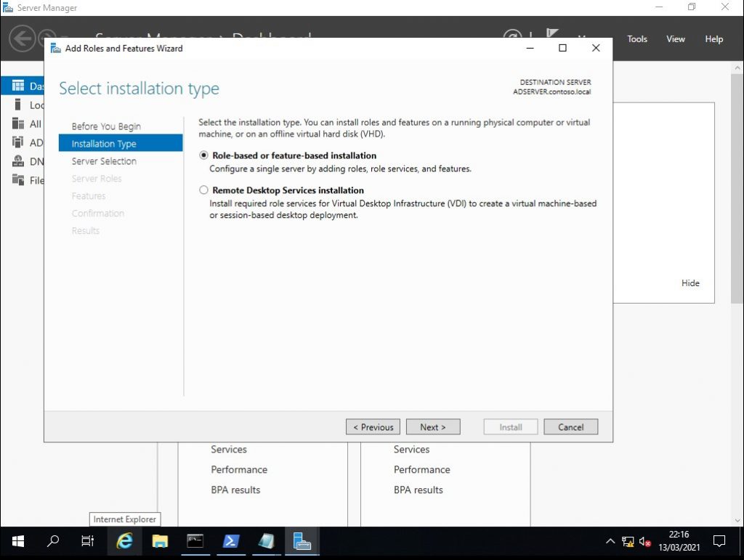Launch Windows PowerShell from the taskbar

[x=230, y=541]
